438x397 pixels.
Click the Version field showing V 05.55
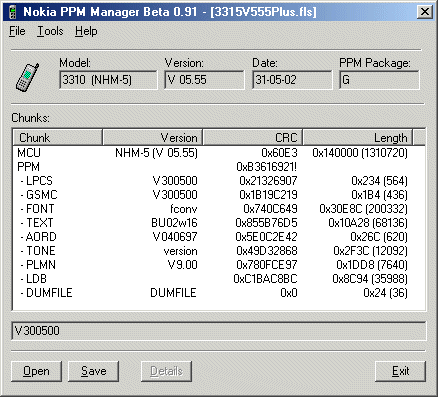pos(204,80)
